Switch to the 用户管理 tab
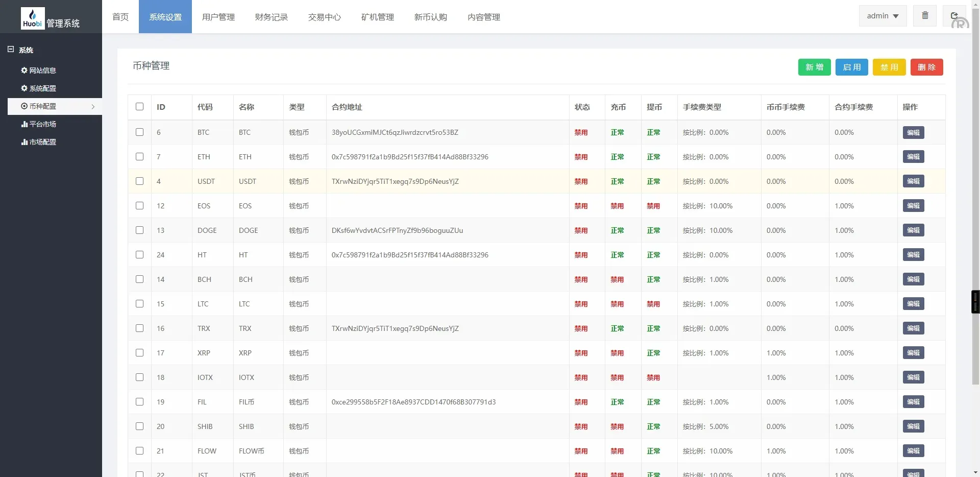This screenshot has width=980, height=477. point(218,17)
